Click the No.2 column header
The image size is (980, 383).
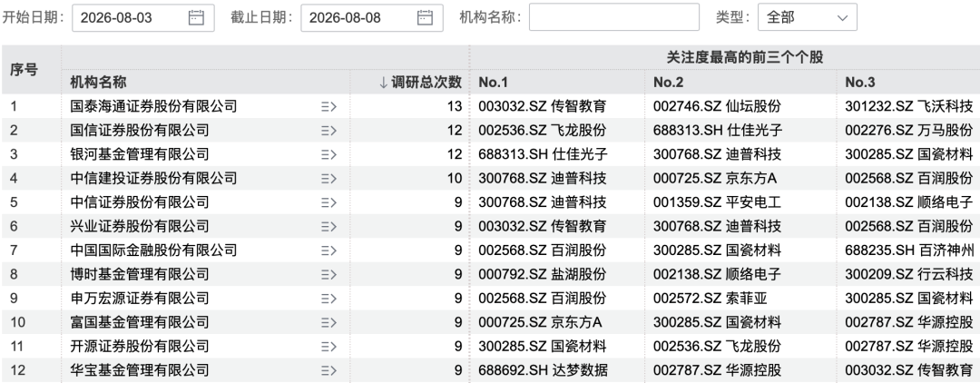click(668, 83)
